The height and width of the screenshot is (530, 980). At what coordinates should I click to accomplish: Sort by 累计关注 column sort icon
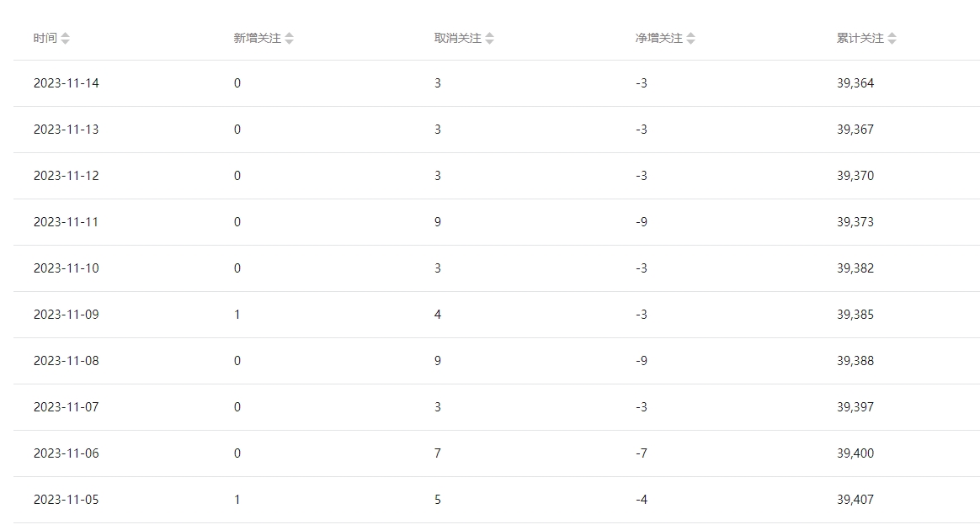[x=892, y=39]
